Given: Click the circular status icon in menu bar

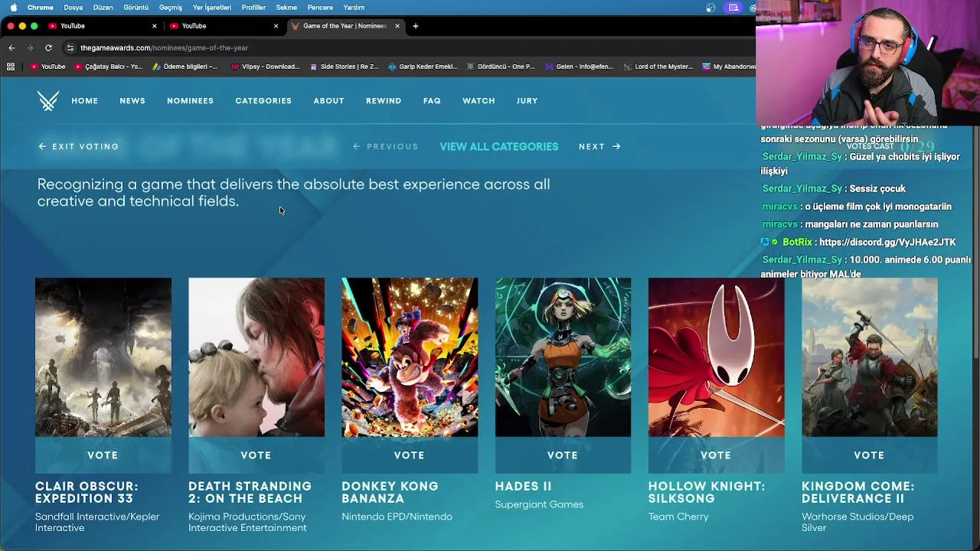Looking at the screenshot, I should coord(710,8).
